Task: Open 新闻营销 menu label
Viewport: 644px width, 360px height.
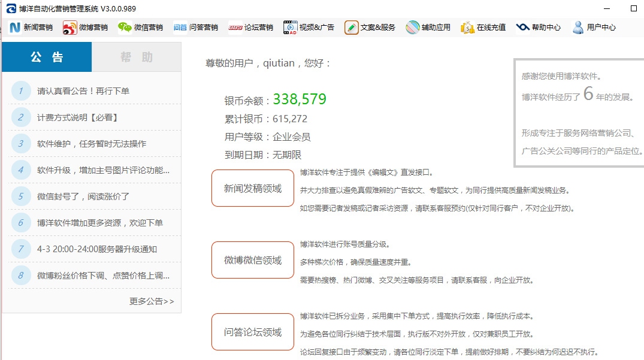Action: 38,28
